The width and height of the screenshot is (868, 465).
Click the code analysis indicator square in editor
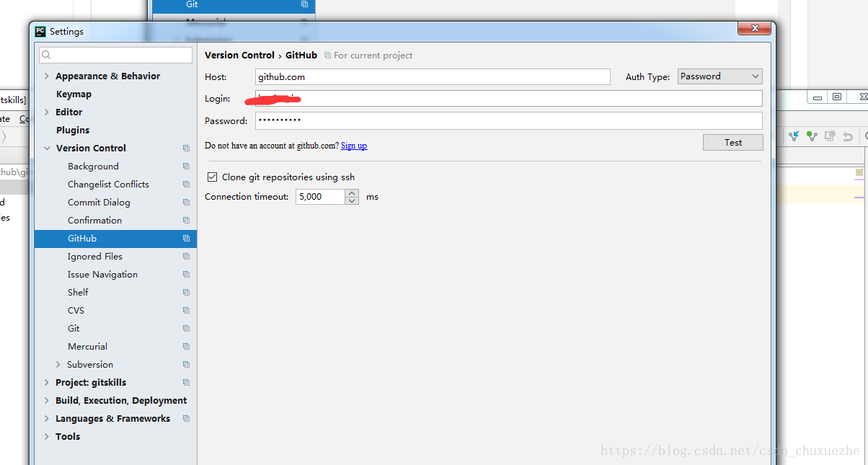coord(859,172)
